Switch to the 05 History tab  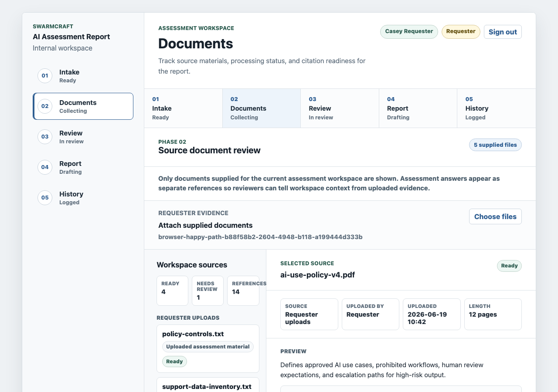click(496, 108)
